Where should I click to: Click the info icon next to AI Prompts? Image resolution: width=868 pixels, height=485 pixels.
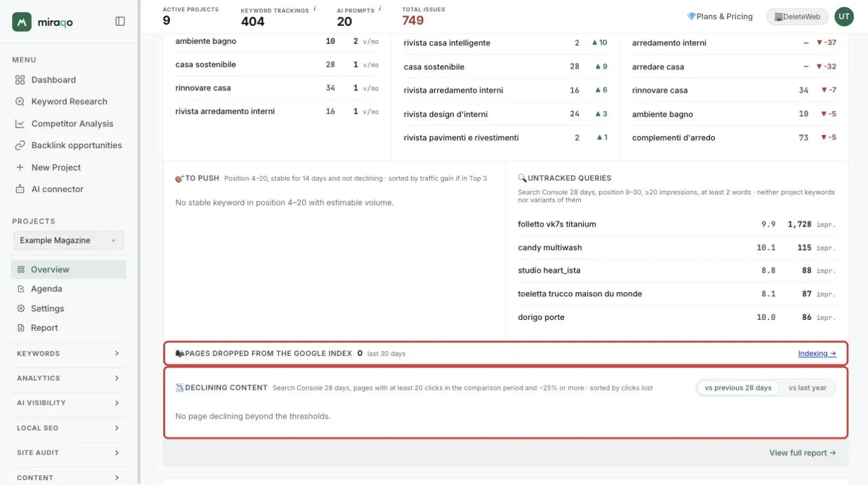pyautogui.click(x=380, y=9)
